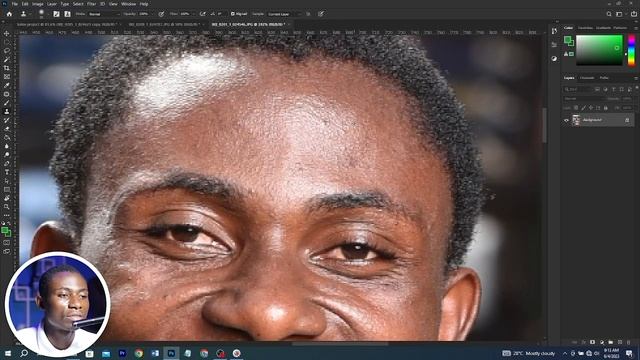
Task: Open the Image menu
Action: click(x=38, y=4)
